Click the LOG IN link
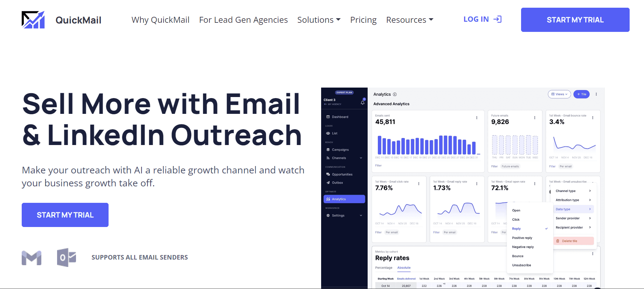 click(x=483, y=19)
